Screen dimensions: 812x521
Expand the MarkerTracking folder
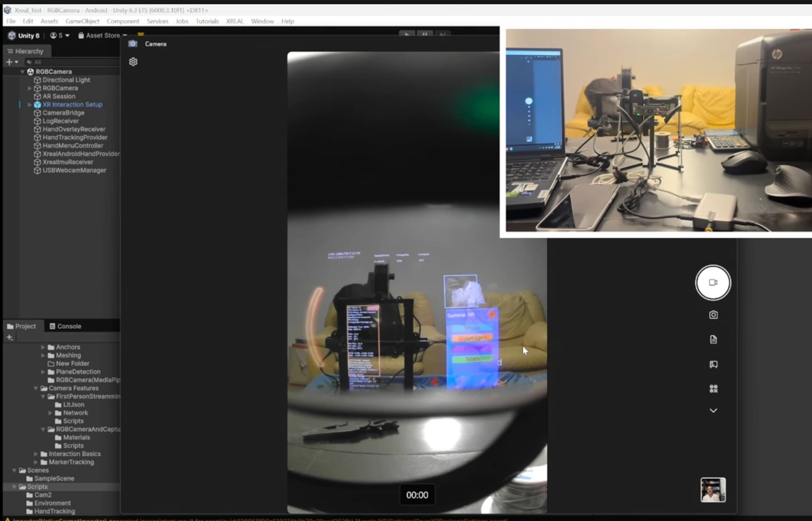click(36, 462)
